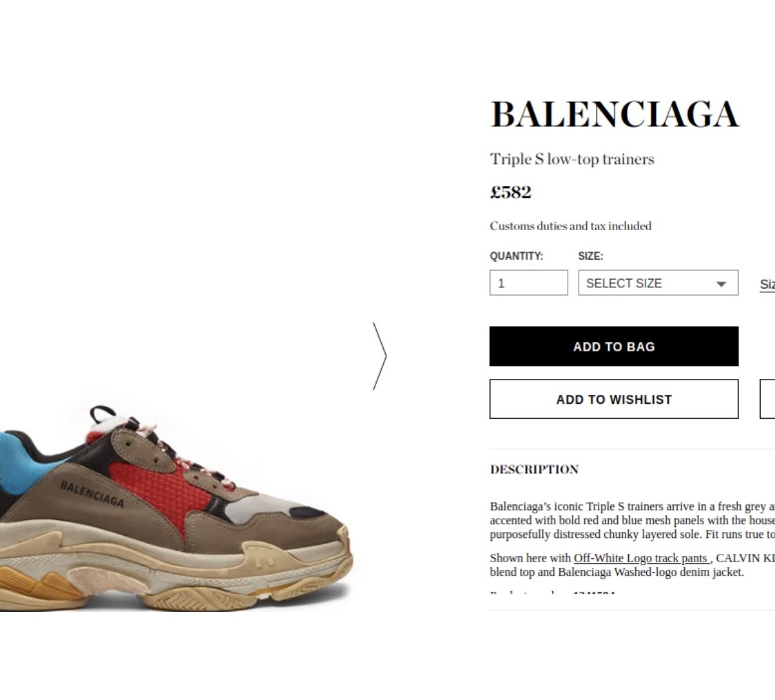
Task: Open the Off-White Logo track pants link
Action: [641, 558]
